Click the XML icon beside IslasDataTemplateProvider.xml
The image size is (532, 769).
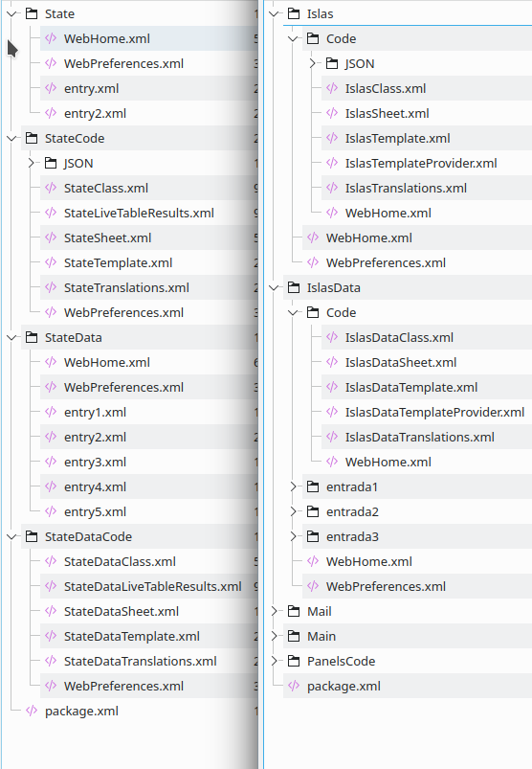(332, 412)
